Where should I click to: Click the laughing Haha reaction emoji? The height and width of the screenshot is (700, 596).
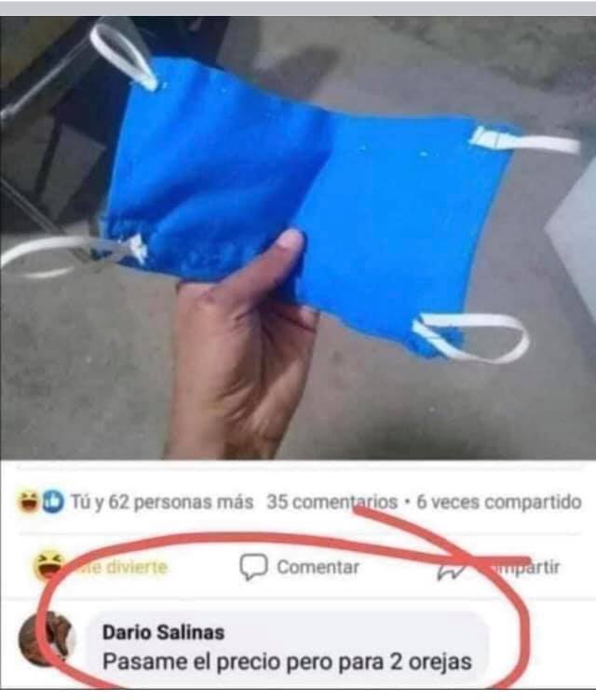click(28, 502)
